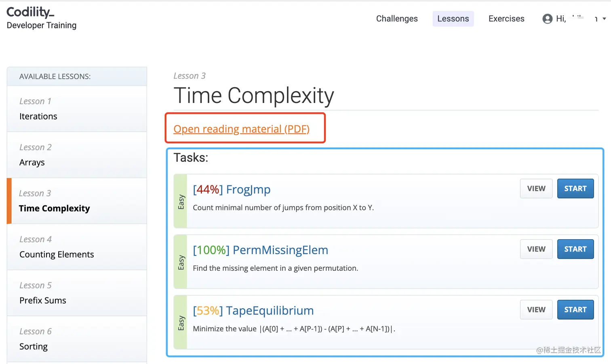Click the 'Tasks:' heading

191,157
